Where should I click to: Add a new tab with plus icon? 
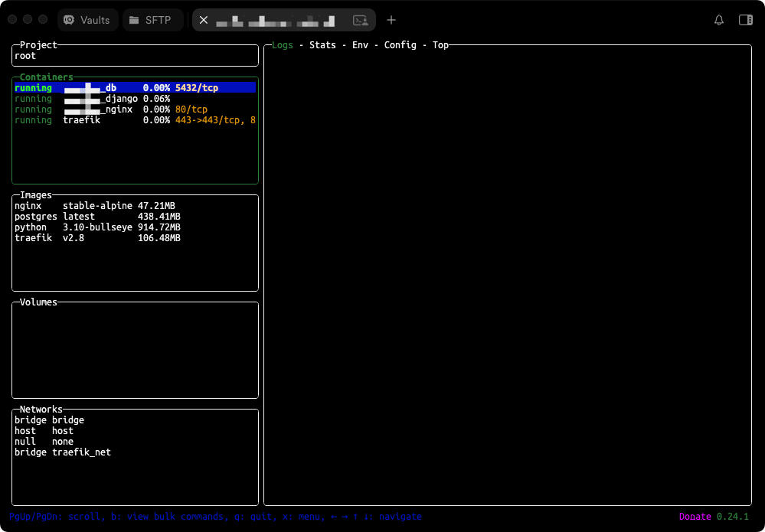click(x=391, y=20)
